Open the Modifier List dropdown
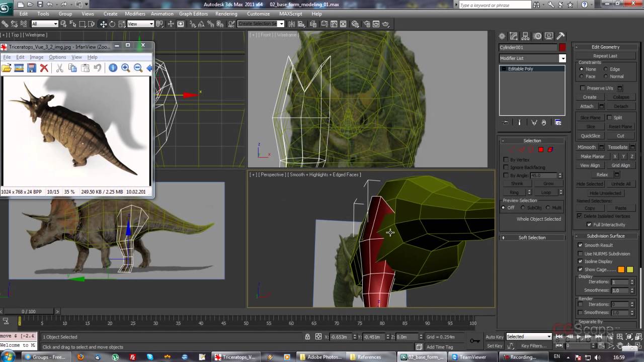This screenshot has height=362, width=644. pyautogui.click(x=562, y=58)
